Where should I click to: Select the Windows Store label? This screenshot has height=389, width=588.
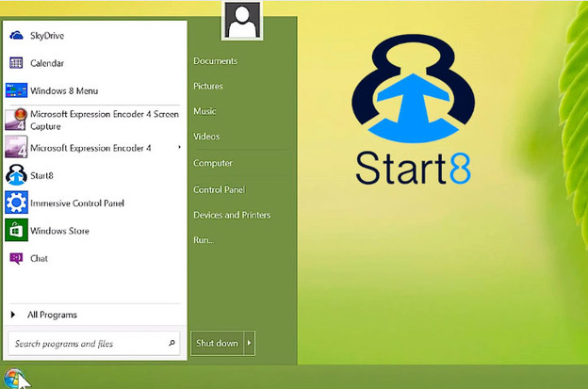59,231
